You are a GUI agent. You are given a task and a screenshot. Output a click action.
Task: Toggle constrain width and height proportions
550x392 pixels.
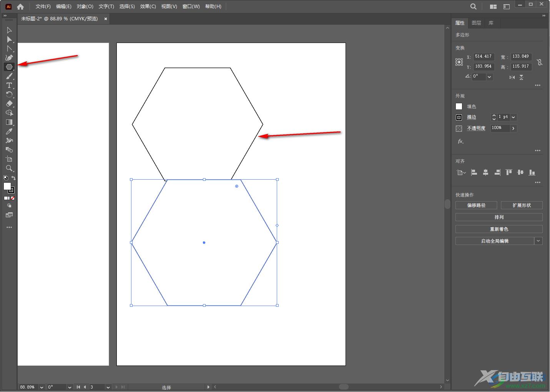click(x=540, y=62)
